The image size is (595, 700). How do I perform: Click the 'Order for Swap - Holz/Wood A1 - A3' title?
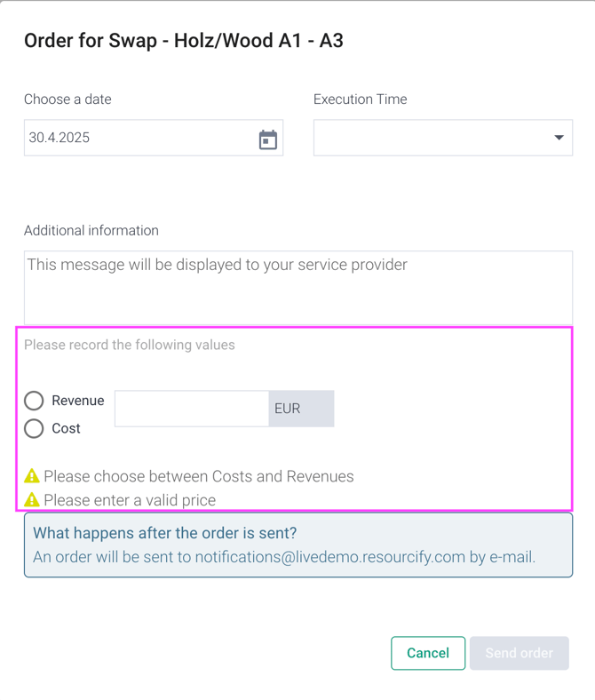pos(184,41)
